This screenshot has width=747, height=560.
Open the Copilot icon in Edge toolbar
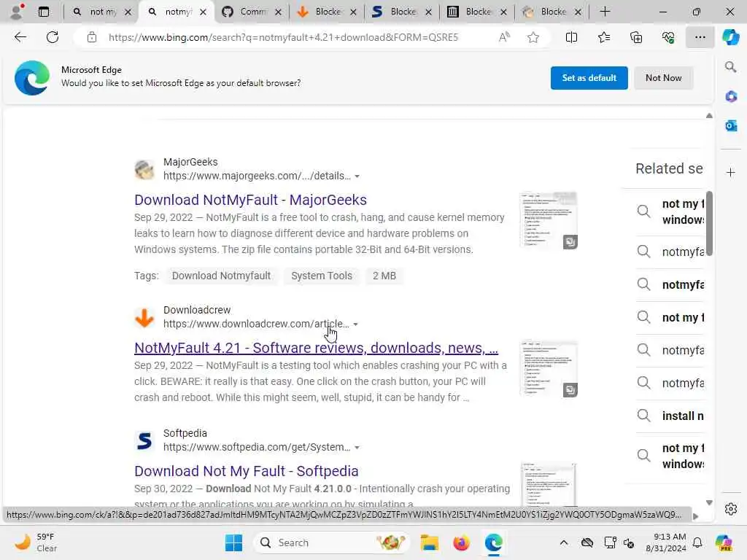(730, 37)
